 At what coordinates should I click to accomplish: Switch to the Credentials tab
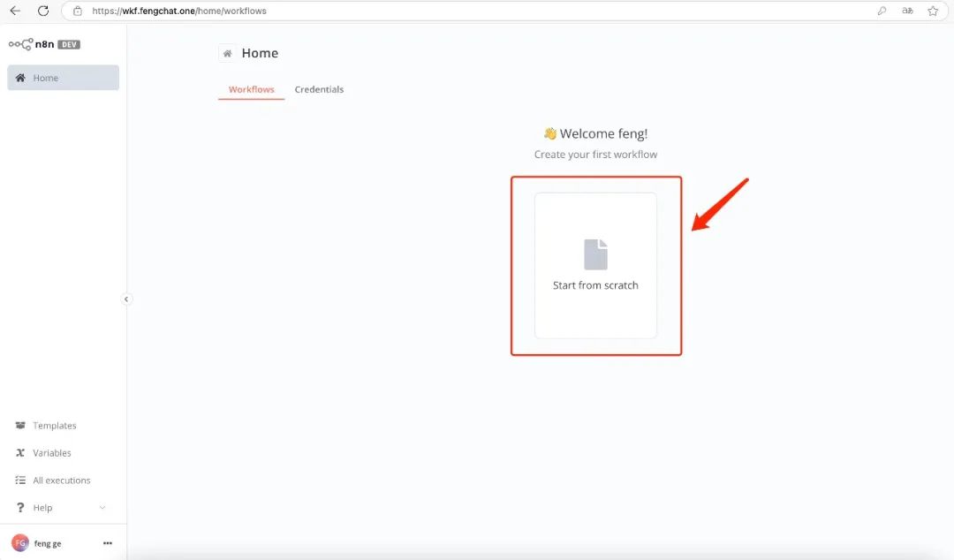click(319, 90)
